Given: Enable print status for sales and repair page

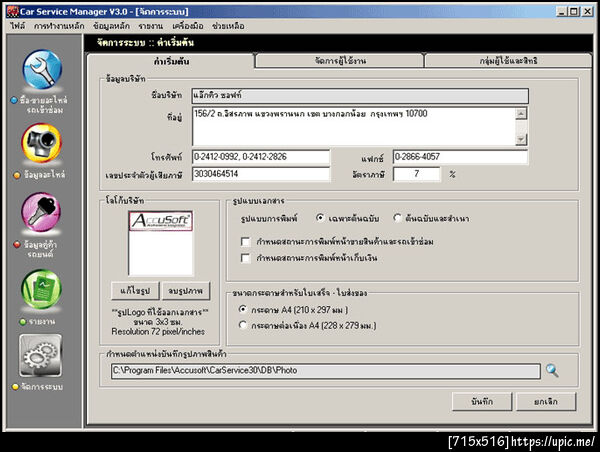Looking at the screenshot, I should pyautogui.click(x=246, y=242).
